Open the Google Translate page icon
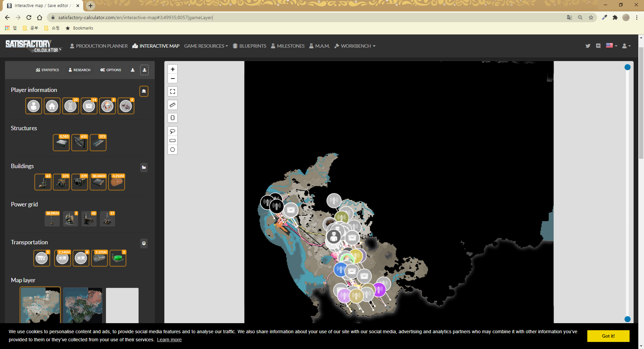644x349 pixels. tap(569, 17)
